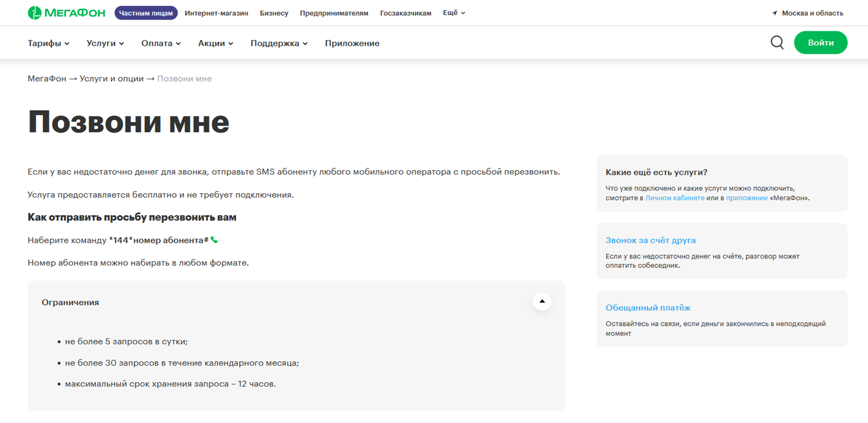Image resolution: width=868 pixels, height=423 pixels.
Task: Expand the Услуги menu
Action: [x=105, y=43]
